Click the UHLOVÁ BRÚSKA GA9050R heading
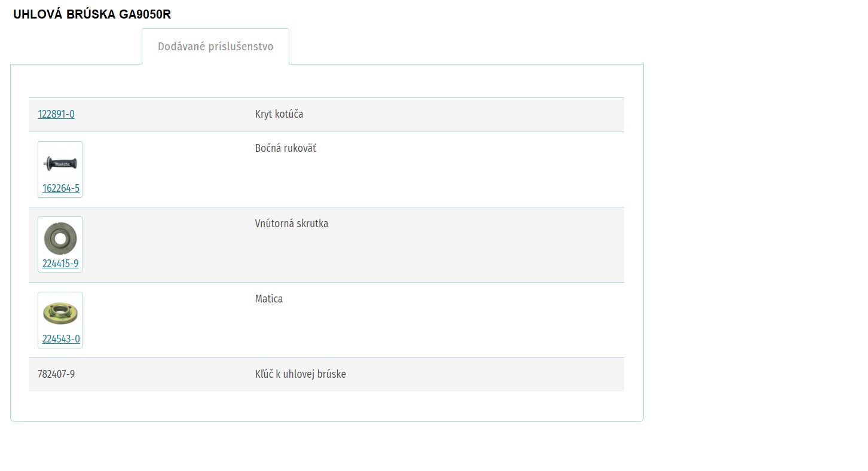This screenshot has height=471, width=868. 92,14
